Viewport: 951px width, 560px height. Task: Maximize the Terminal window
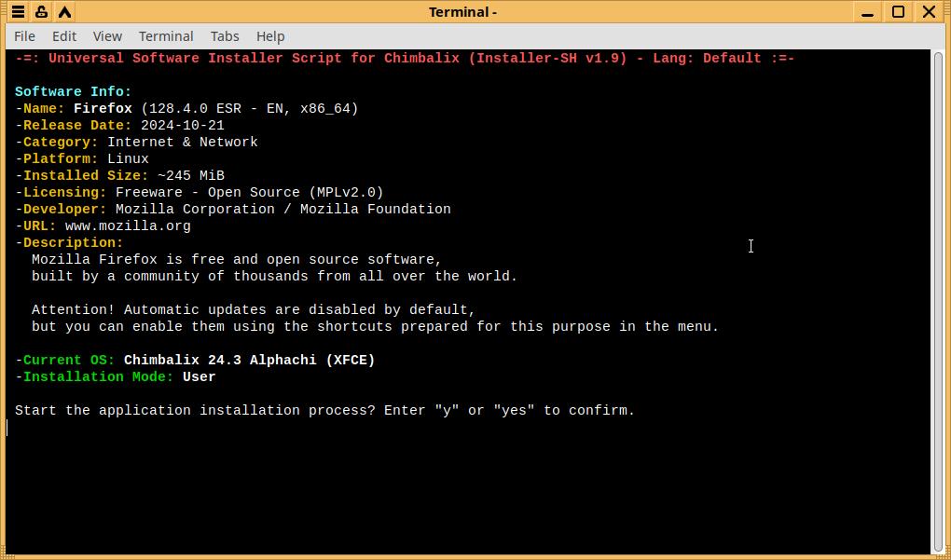tap(898, 11)
